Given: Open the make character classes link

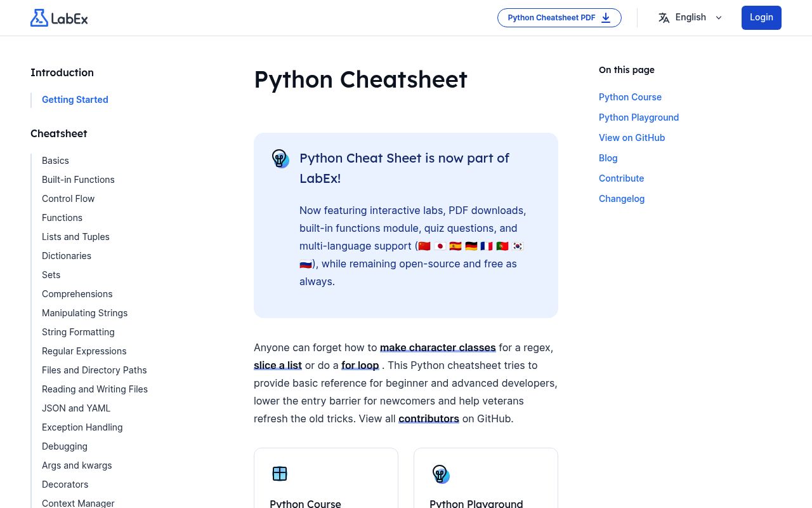Looking at the screenshot, I should point(438,347).
